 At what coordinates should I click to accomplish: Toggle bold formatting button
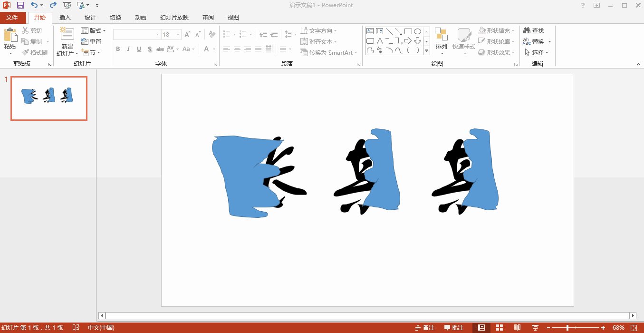click(x=118, y=49)
